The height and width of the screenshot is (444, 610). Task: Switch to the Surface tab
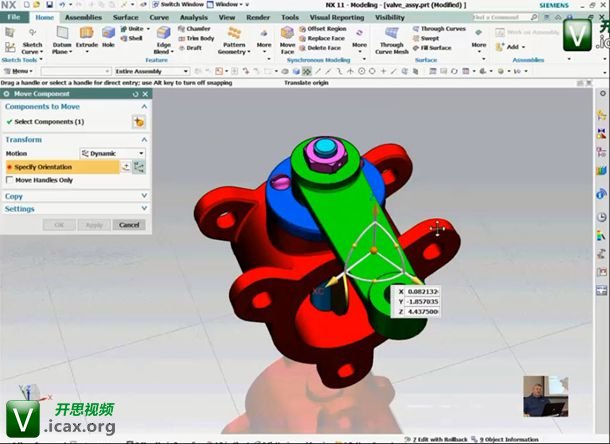point(126,18)
